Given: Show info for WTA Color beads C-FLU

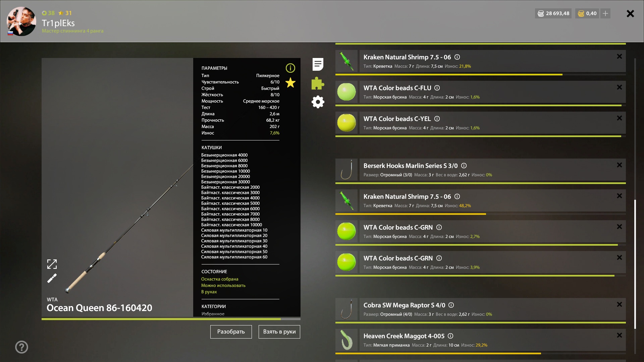Looking at the screenshot, I should (x=437, y=88).
